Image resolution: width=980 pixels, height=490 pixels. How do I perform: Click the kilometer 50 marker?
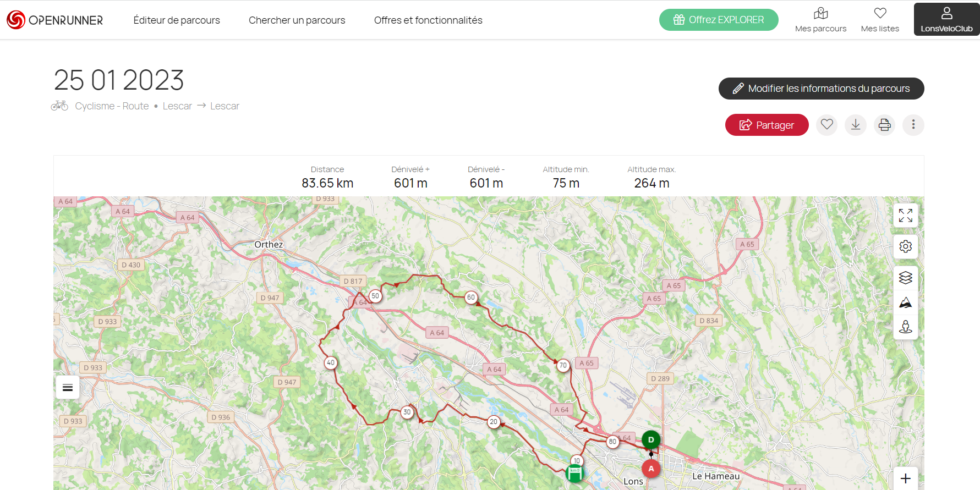[375, 296]
